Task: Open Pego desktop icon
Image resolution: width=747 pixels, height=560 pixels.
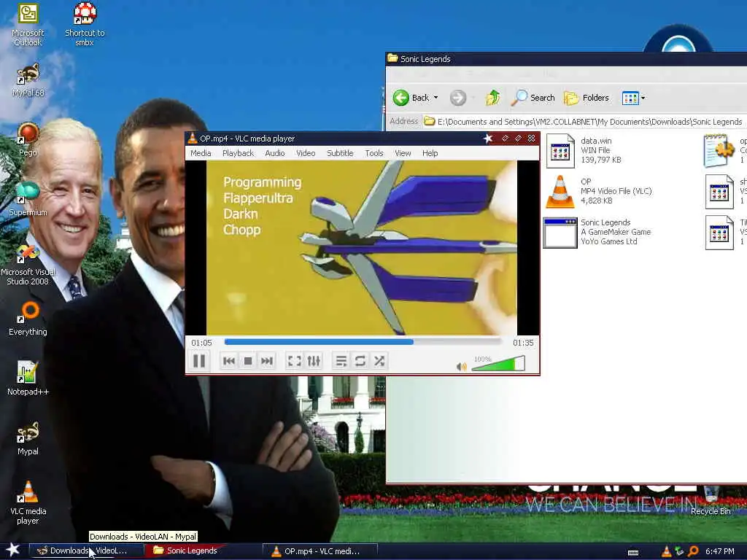Action: [28, 139]
